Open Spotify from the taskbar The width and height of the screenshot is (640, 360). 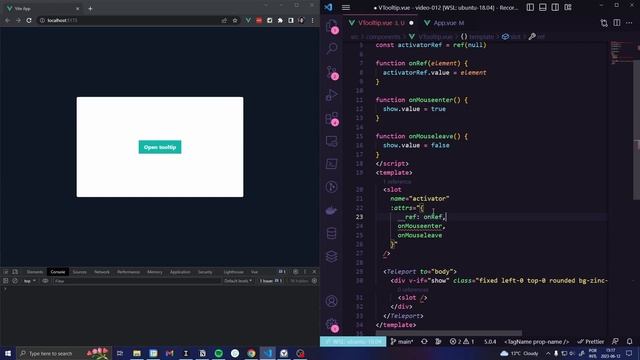(219, 353)
